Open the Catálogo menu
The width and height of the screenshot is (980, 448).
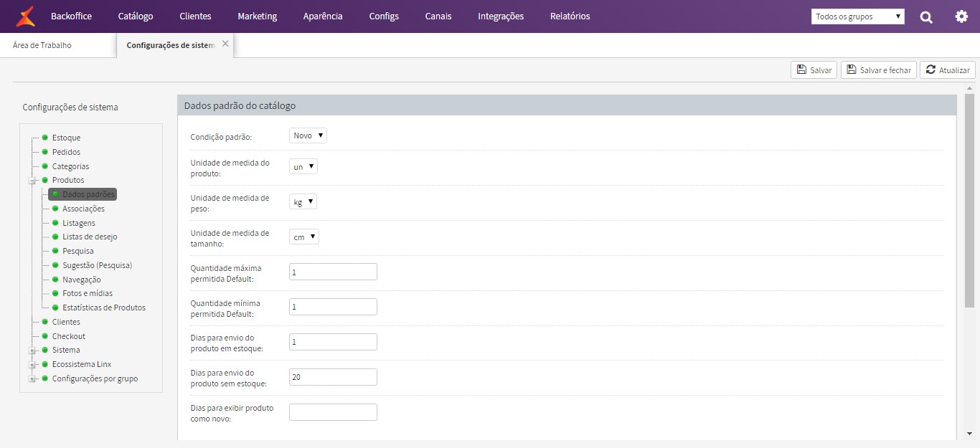(x=136, y=16)
